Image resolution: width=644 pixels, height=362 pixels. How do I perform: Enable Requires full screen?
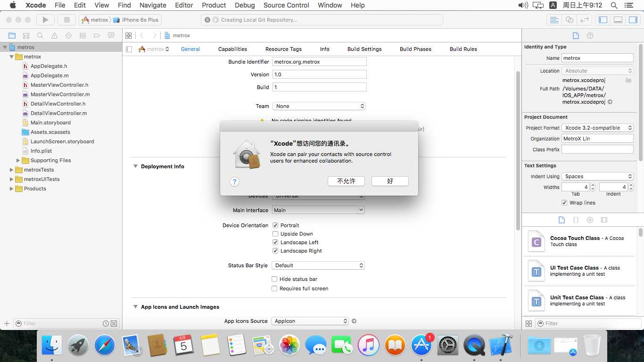[274, 288]
